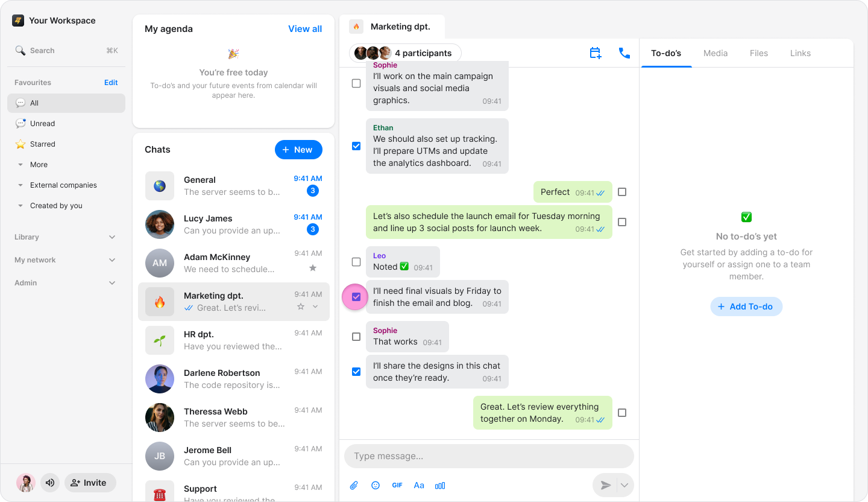Click the send message arrow
The width and height of the screenshot is (868, 502).
click(606, 485)
